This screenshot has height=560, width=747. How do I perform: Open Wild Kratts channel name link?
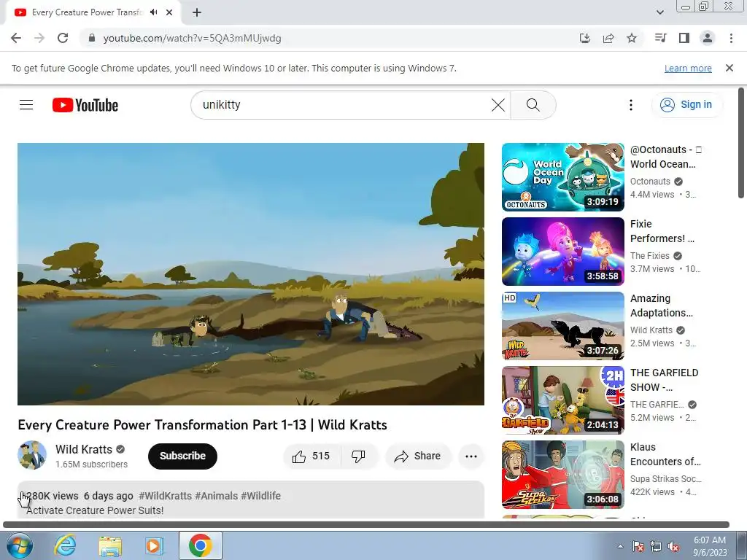84,449
